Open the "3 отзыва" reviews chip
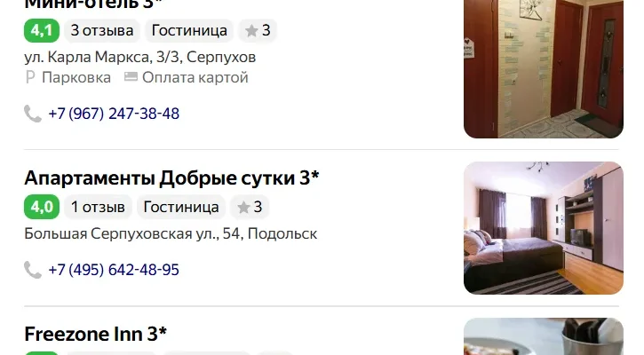Image resolution: width=644 pixels, height=355 pixels. pyautogui.click(x=102, y=30)
